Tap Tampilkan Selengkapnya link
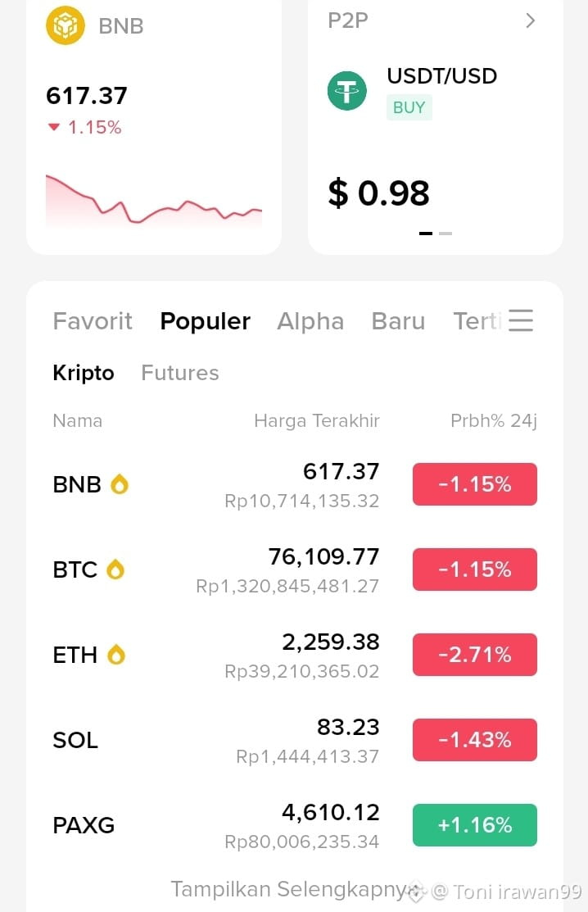This screenshot has height=912, width=588. coord(291,889)
